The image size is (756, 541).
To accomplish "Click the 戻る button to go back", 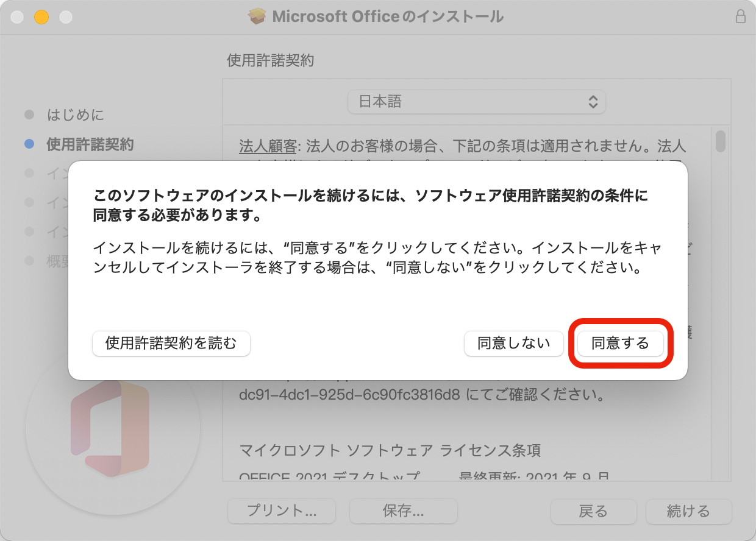I will 593,511.
